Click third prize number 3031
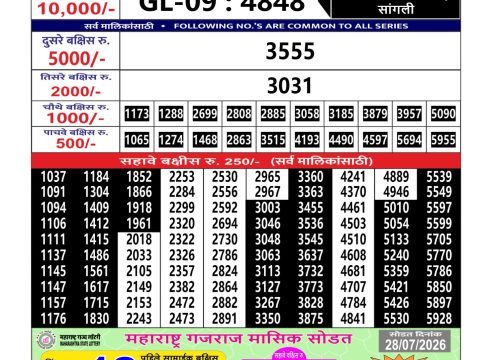The image size is (480, 360). [289, 85]
